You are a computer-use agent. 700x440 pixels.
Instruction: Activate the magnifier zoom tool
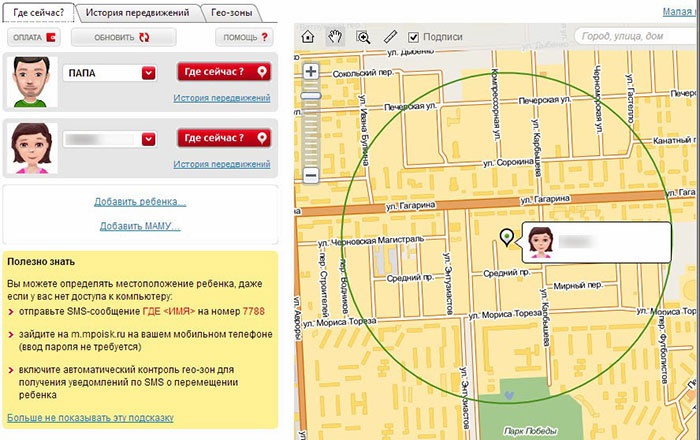click(x=363, y=36)
